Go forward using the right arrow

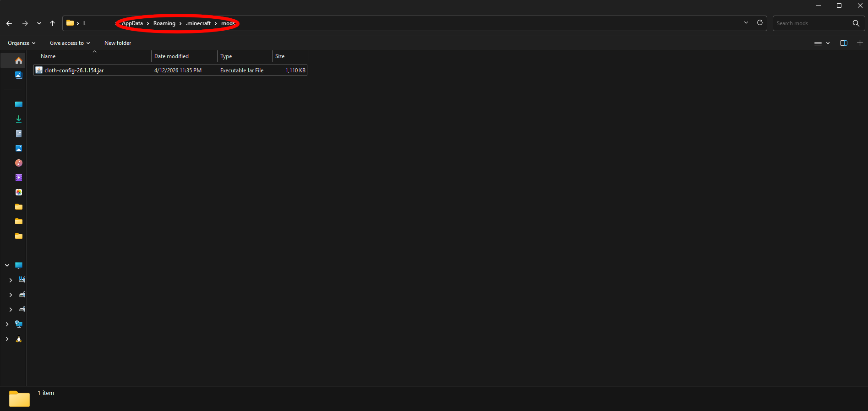[25, 23]
